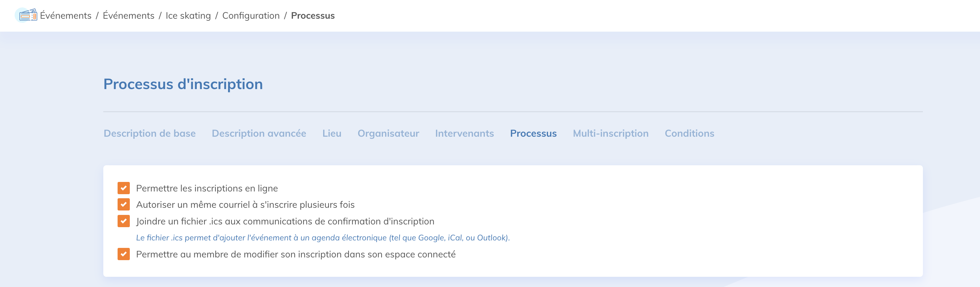Toggle same-email multiple registration checkbox
This screenshot has height=287, width=980.
click(x=124, y=204)
